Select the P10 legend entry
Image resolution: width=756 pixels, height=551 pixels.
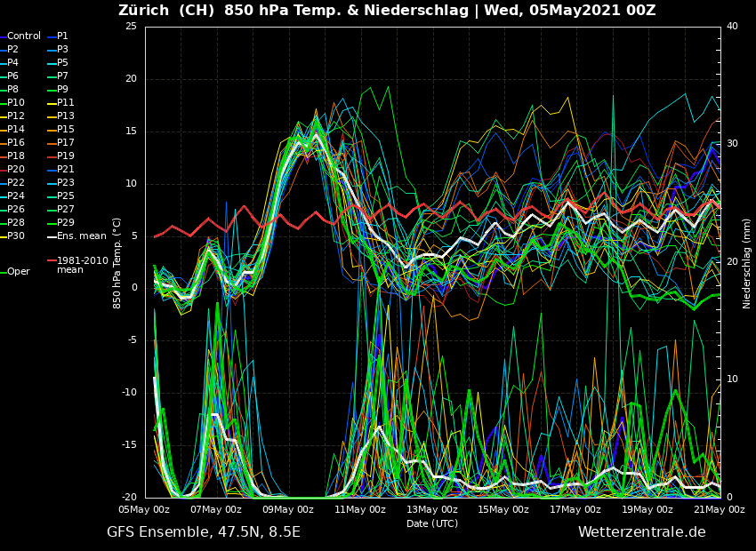click(x=12, y=102)
